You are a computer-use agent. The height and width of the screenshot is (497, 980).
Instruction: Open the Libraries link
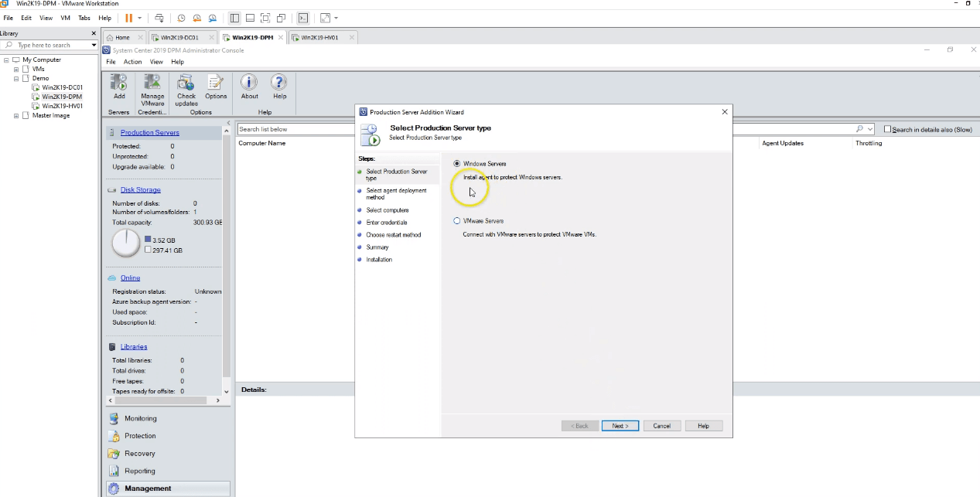click(x=134, y=346)
